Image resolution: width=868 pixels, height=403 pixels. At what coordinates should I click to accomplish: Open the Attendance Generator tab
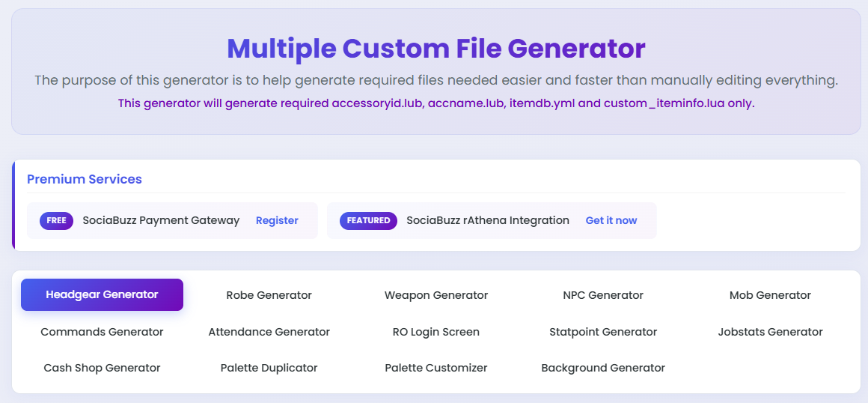269,332
